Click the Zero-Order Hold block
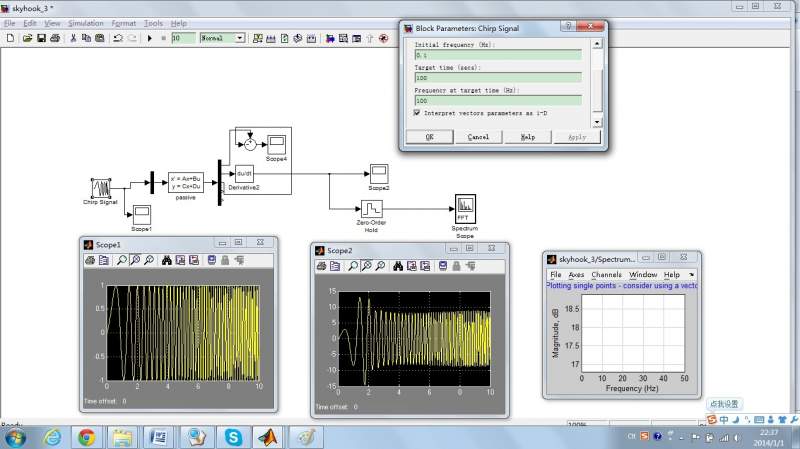This screenshot has width=800, height=449. pos(371,208)
